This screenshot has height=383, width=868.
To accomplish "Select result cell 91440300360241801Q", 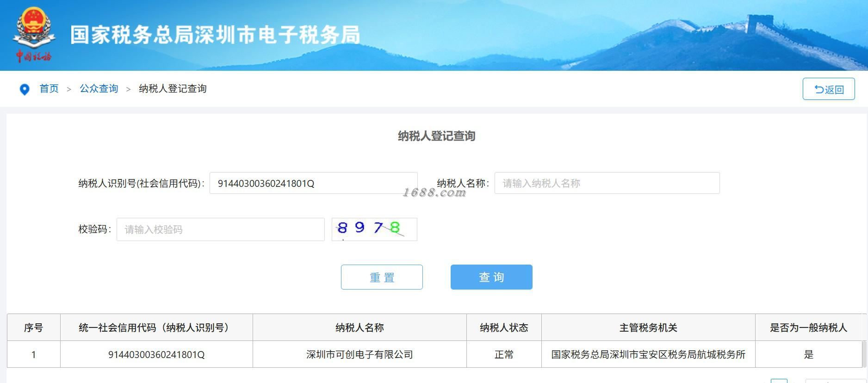I will 156,354.
